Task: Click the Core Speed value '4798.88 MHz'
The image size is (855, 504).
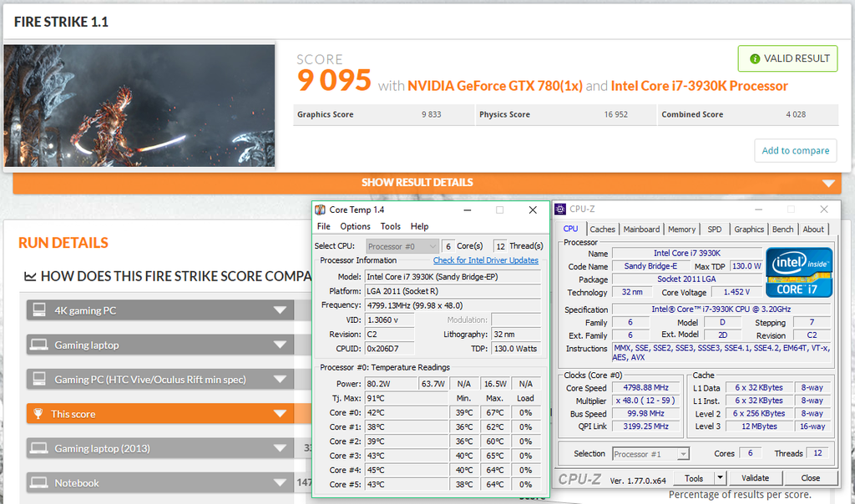Action: click(x=645, y=388)
